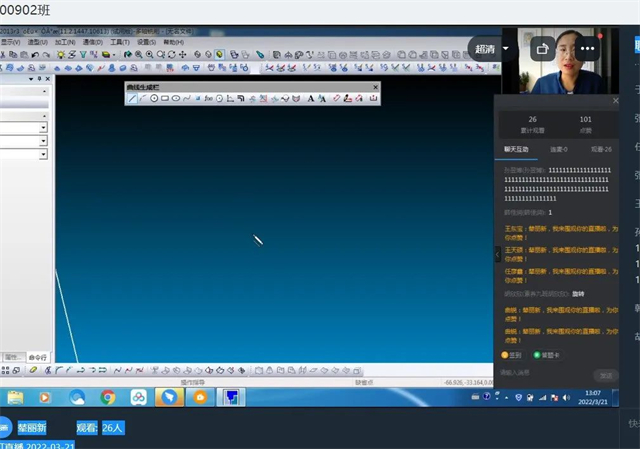Image resolution: width=640 pixels, height=449 pixels.
Task: Click the redo arrow in the main toolbar
Action: pyautogui.click(x=46, y=54)
